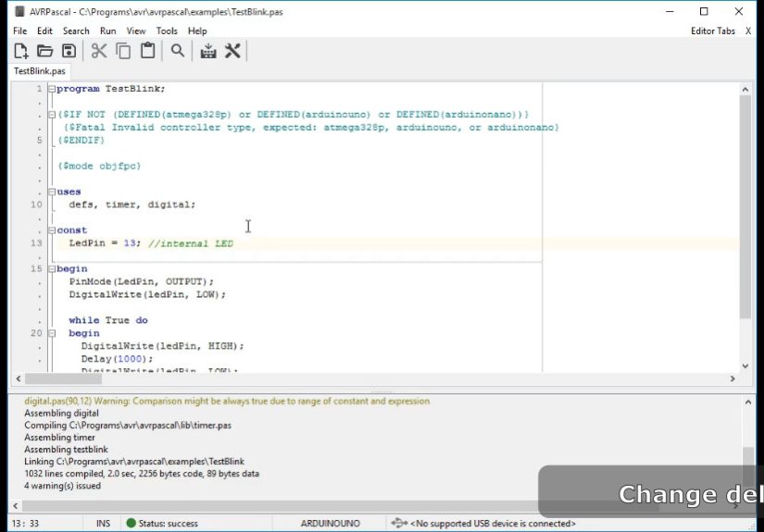
Task: Collapse the 'const' section fold marker
Action: tap(52, 230)
